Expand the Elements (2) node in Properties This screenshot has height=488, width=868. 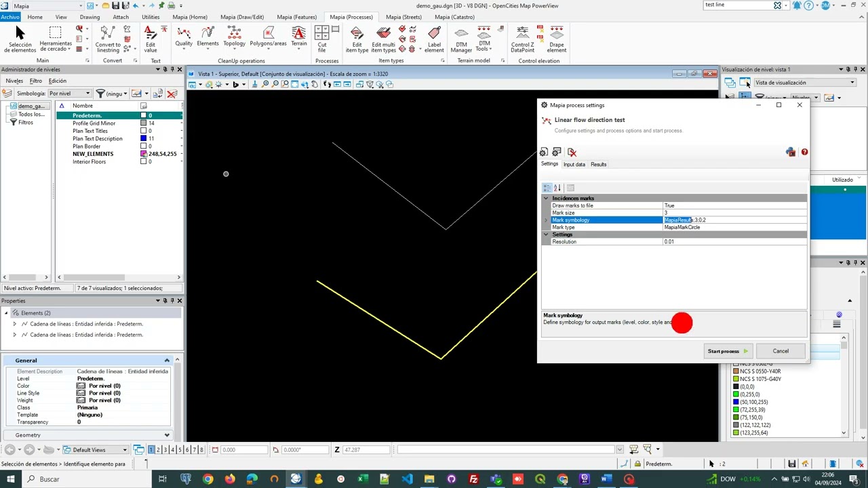[x=7, y=313]
